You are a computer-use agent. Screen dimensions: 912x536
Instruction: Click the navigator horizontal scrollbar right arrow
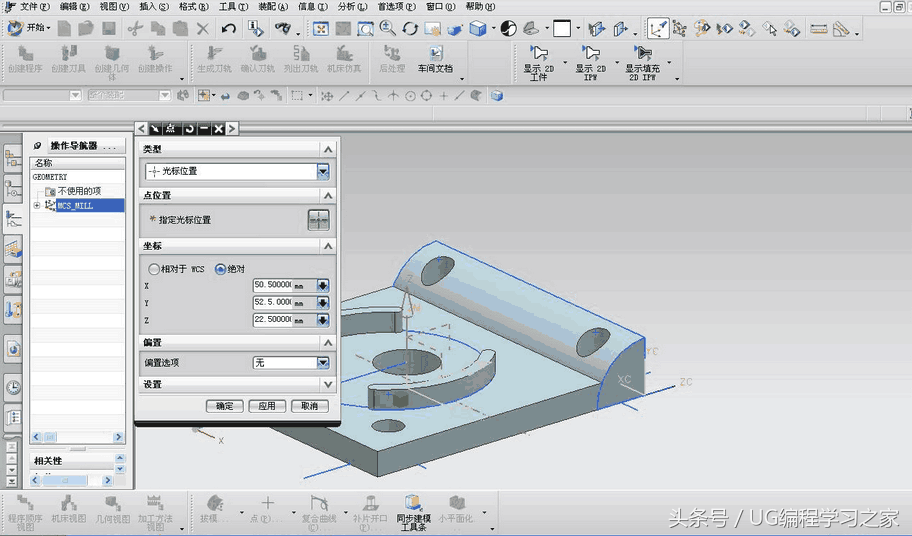coord(118,437)
